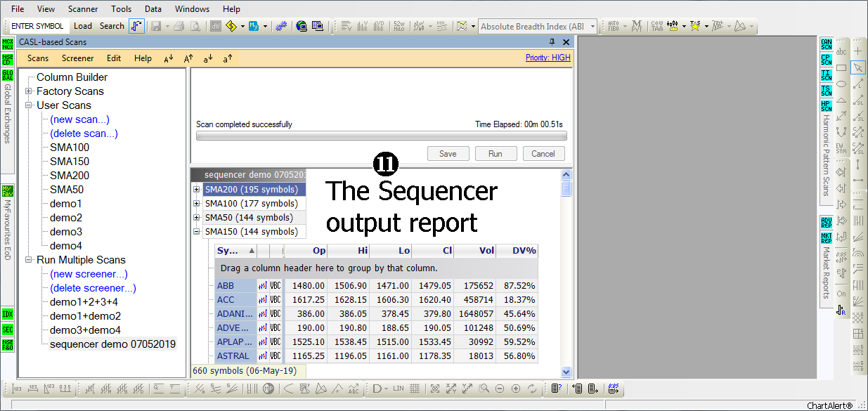
Task: Open the TI SCN scan icon
Action: pos(827,75)
